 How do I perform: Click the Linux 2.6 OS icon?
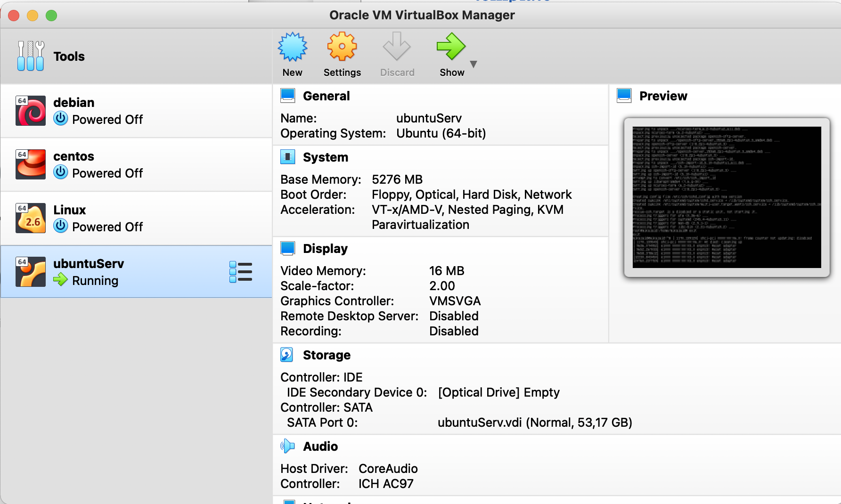[x=31, y=218]
